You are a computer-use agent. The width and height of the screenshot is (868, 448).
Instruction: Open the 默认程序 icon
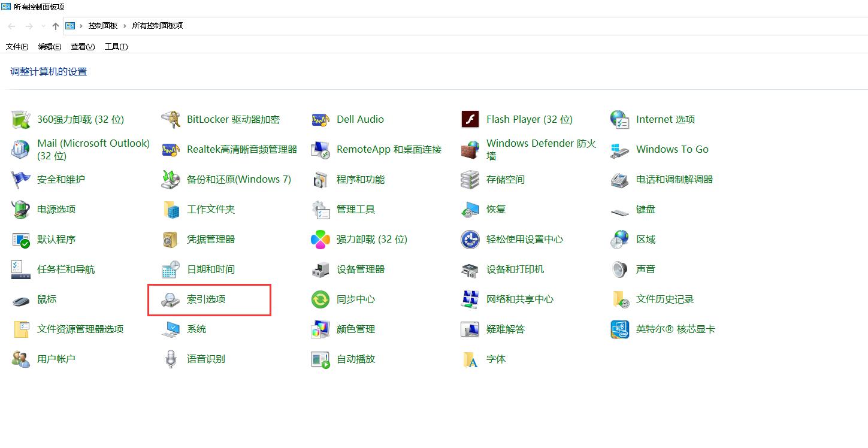(20, 239)
